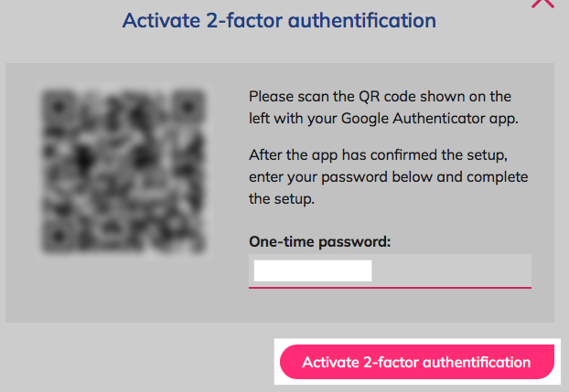Select the QR code's top-left finder square
The height and width of the screenshot is (392, 569).
[58, 107]
